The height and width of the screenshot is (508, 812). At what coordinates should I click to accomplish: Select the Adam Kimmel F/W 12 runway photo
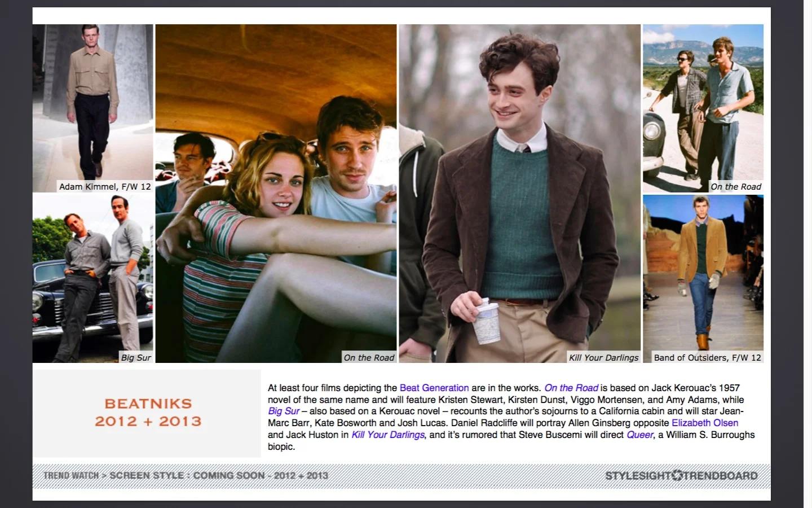point(93,108)
